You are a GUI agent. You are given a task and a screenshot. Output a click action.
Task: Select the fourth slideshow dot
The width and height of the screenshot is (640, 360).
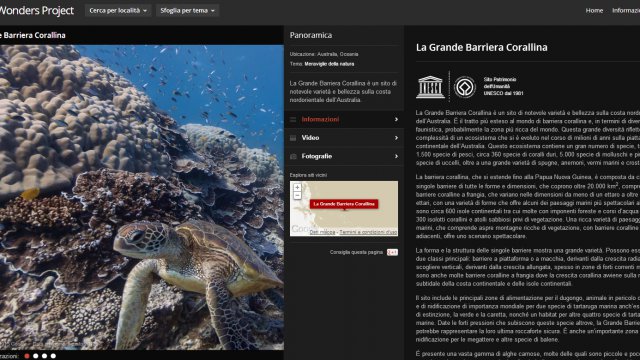click(x=53, y=356)
